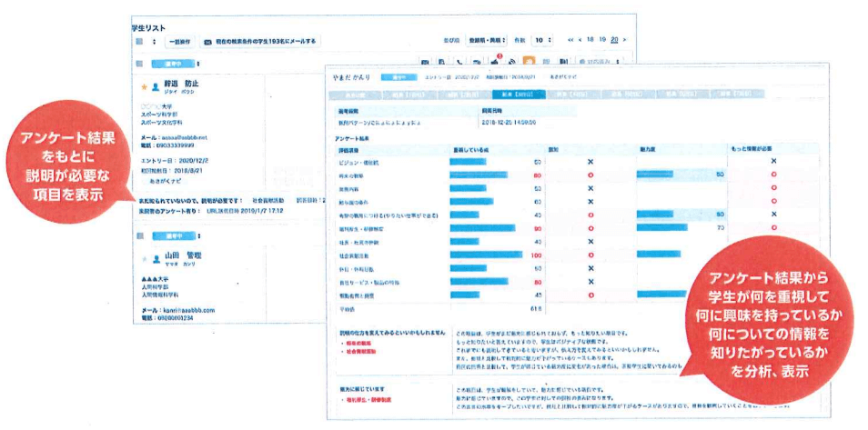Star the student 辞退 防止
Screen dimensions: 868x430
[x=145, y=87]
